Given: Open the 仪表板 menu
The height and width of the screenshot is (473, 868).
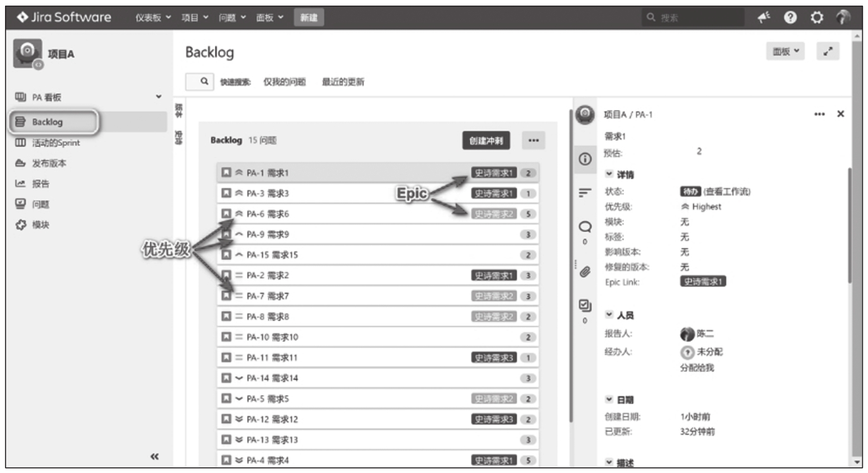Looking at the screenshot, I should pyautogui.click(x=153, y=18).
